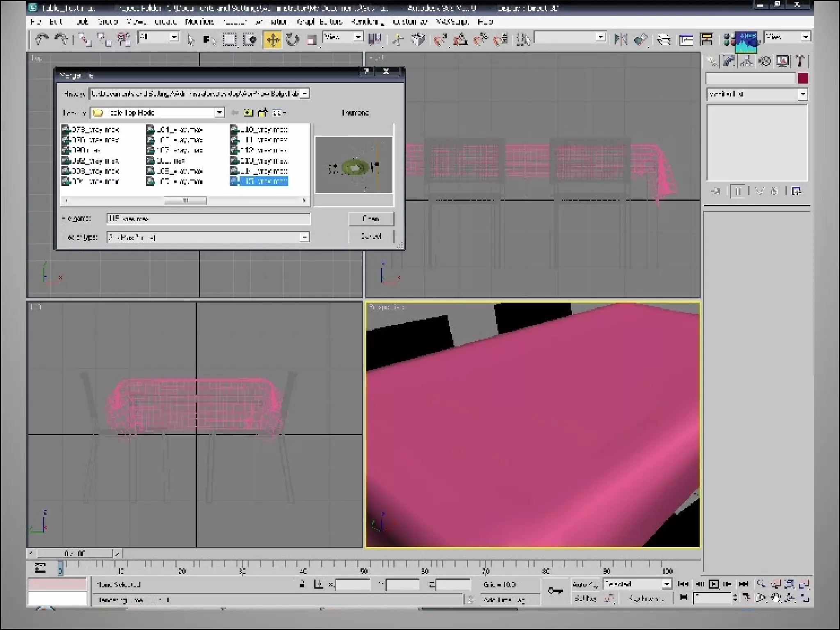
Task: Click the Open button in dialog
Action: 371,219
